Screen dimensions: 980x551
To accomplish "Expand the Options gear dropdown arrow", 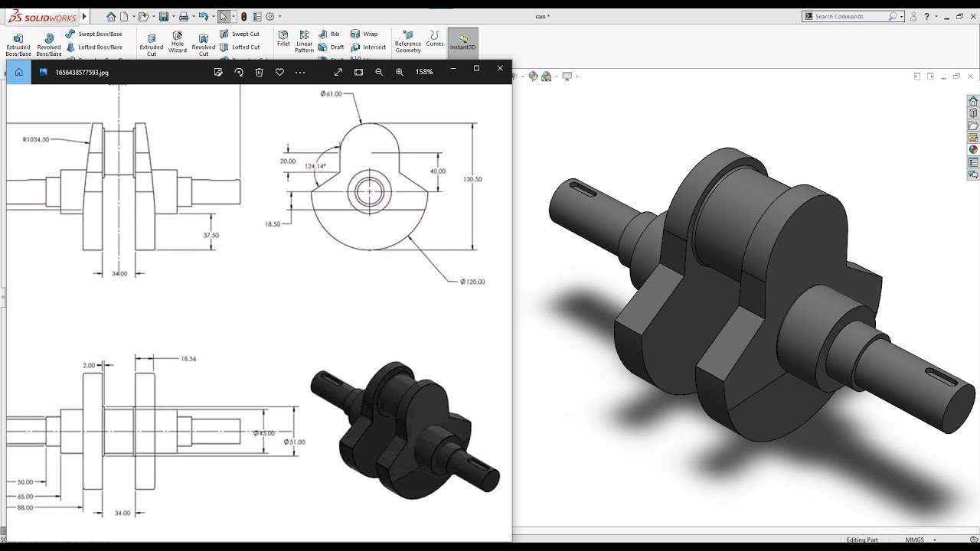I will click(x=279, y=16).
